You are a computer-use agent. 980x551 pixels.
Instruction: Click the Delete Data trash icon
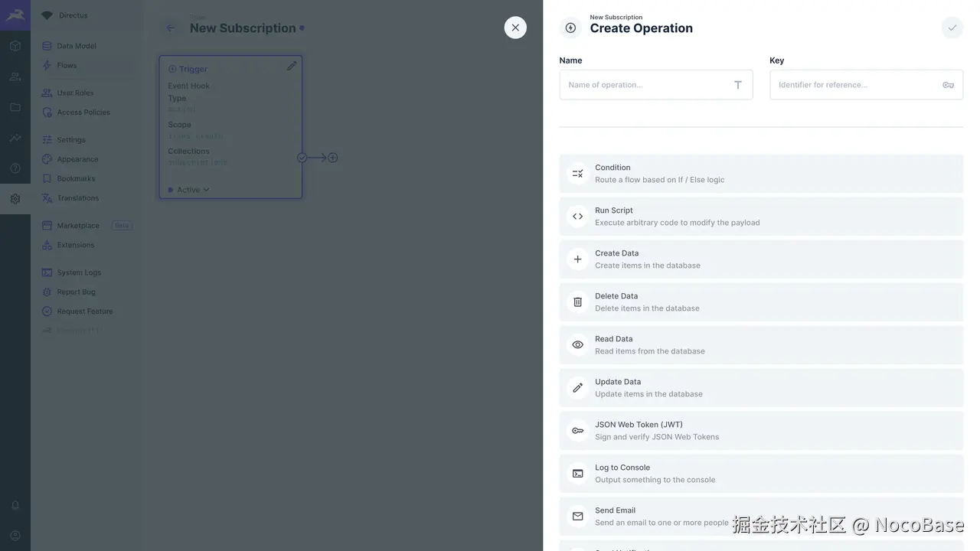(x=577, y=302)
